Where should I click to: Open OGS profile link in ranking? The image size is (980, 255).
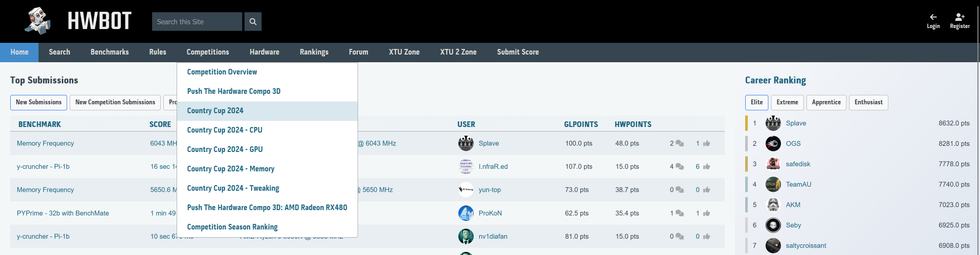click(793, 143)
